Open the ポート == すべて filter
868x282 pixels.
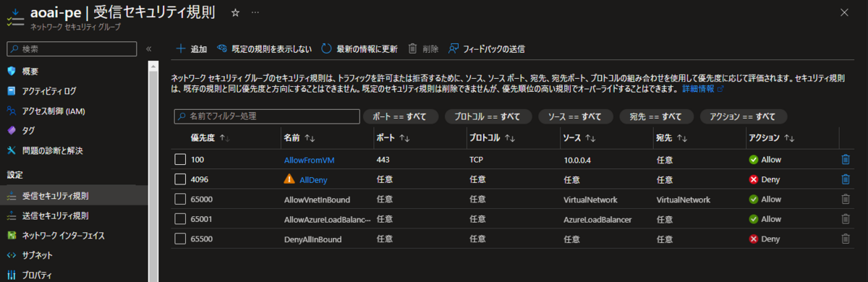[x=400, y=116]
